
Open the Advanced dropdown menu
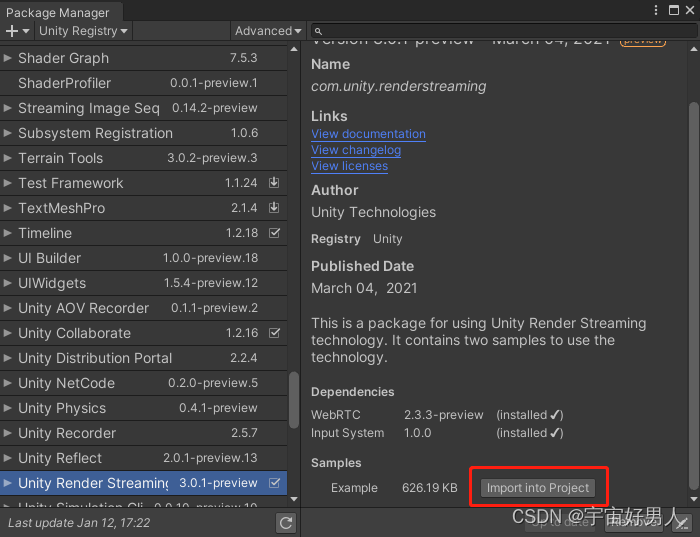coord(268,31)
